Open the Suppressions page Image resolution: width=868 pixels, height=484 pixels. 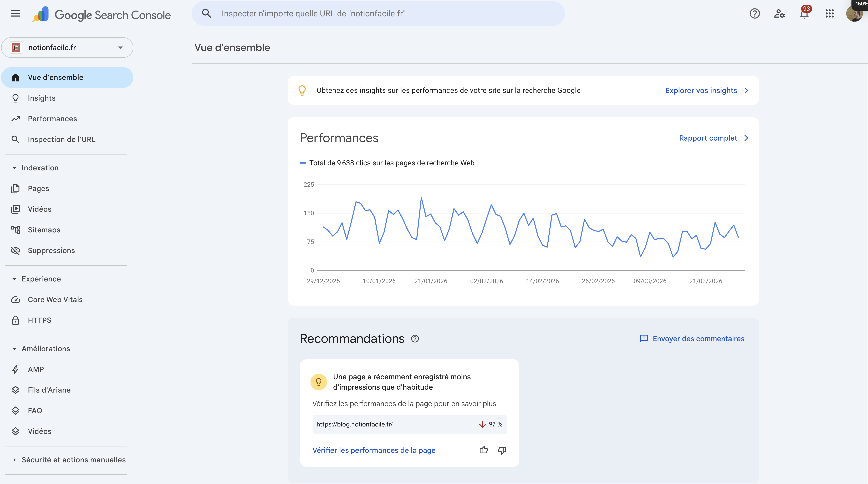pyautogui.click(x=67, y=250)
